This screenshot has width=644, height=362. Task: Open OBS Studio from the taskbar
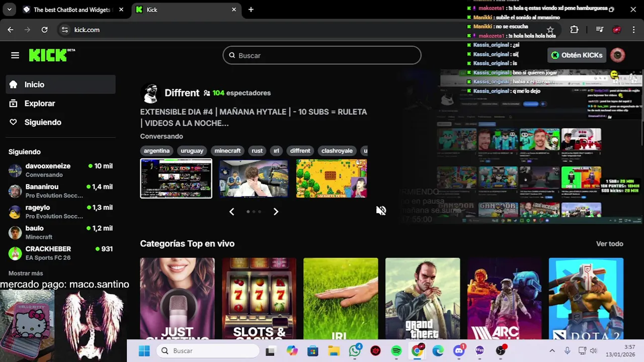(500, 351)
